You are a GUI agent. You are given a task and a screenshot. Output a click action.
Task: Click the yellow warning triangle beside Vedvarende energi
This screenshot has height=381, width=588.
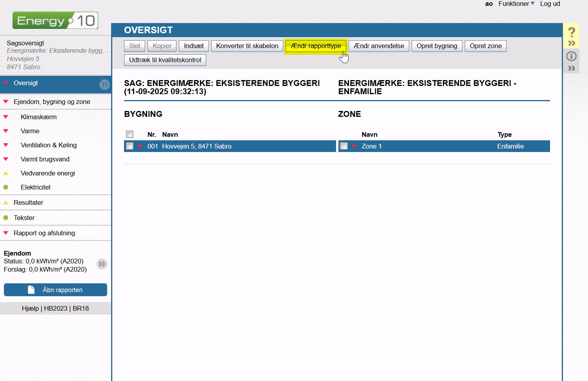[6, 173]
